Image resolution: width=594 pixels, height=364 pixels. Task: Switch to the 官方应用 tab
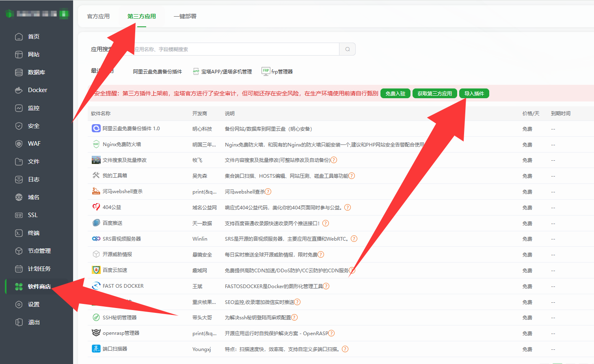point(98,16)
